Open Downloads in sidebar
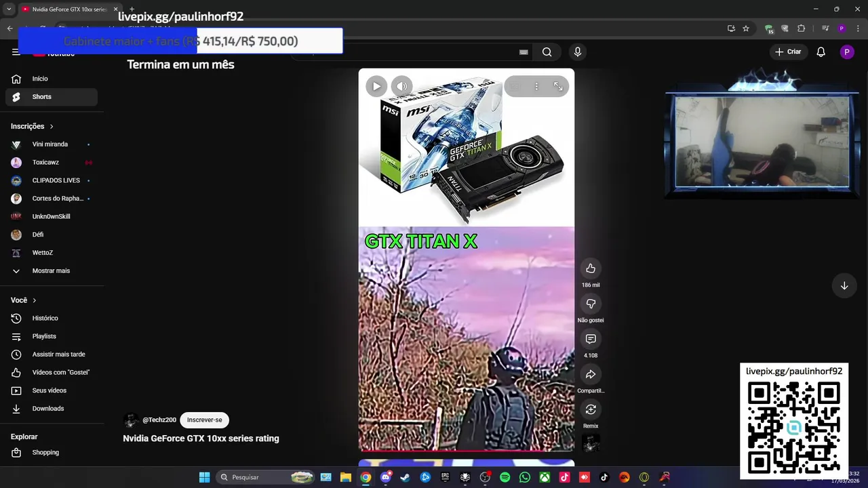This screenshot has height=488, width=868. [x=52, y=409]
